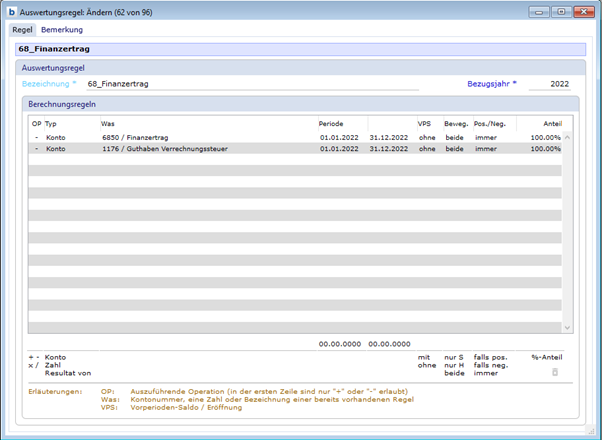Click the Bezeichnung input field
The image size is (602, 440).
[250, 84]
